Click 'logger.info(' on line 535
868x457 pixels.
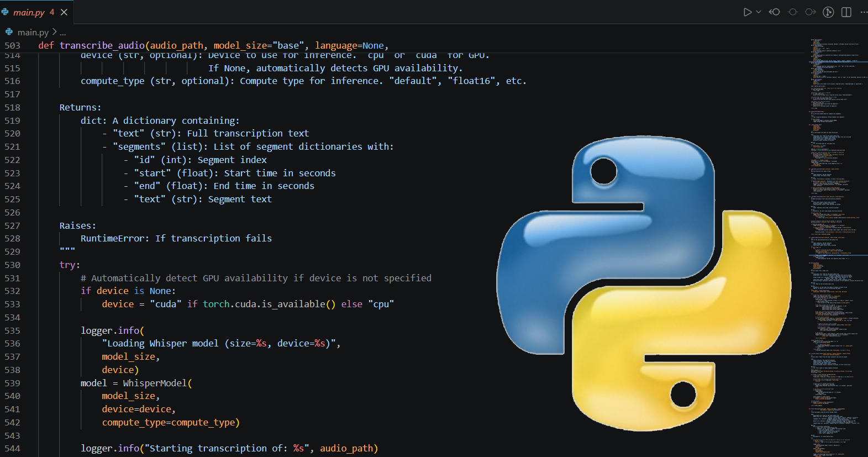(x=113, y=331)
